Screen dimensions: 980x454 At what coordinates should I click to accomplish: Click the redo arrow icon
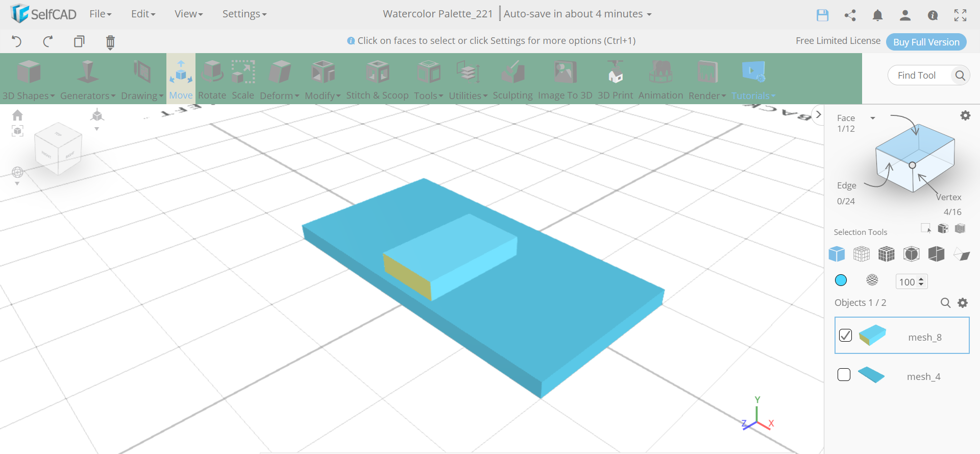[x=48, y=41]
